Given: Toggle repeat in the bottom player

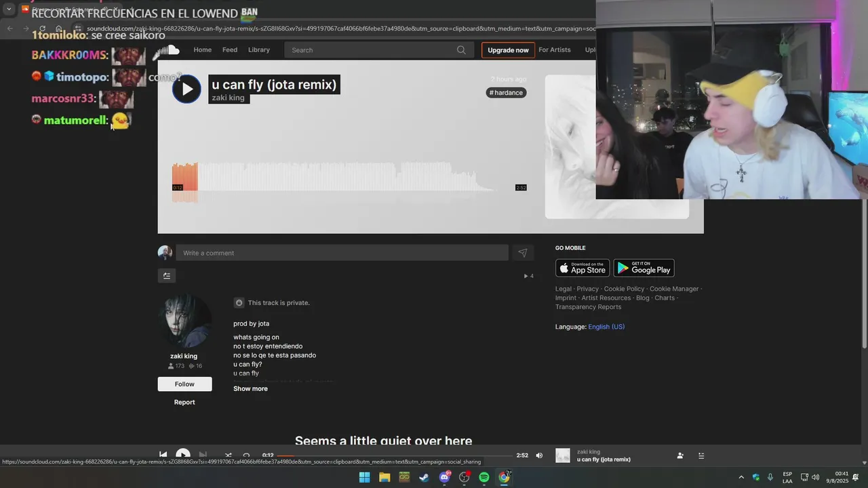Looking at the screenshot, I should [246, 455].
